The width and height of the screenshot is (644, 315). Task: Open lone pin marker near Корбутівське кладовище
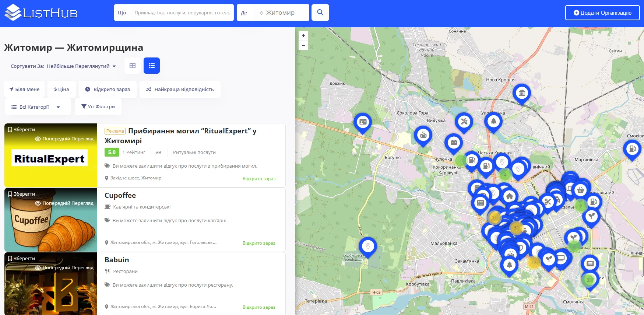[x=368, y=246]
